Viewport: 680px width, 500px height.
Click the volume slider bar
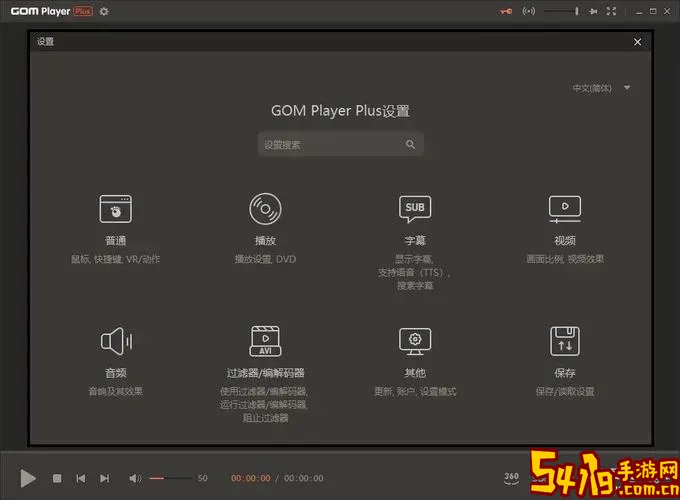[170, 478]
